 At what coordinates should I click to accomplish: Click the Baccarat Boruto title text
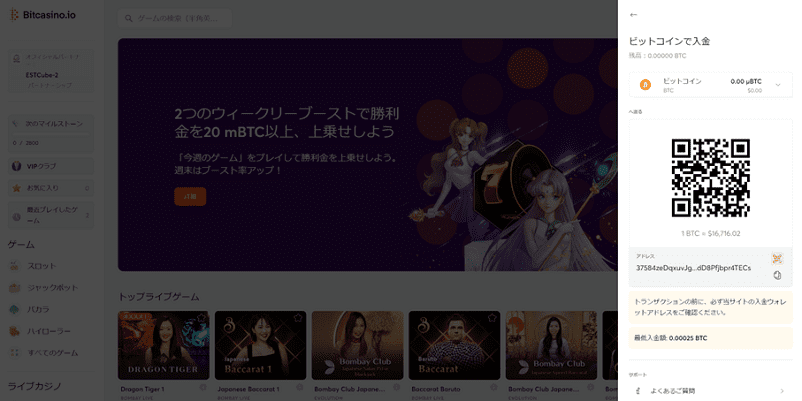(x=436, y=389)
